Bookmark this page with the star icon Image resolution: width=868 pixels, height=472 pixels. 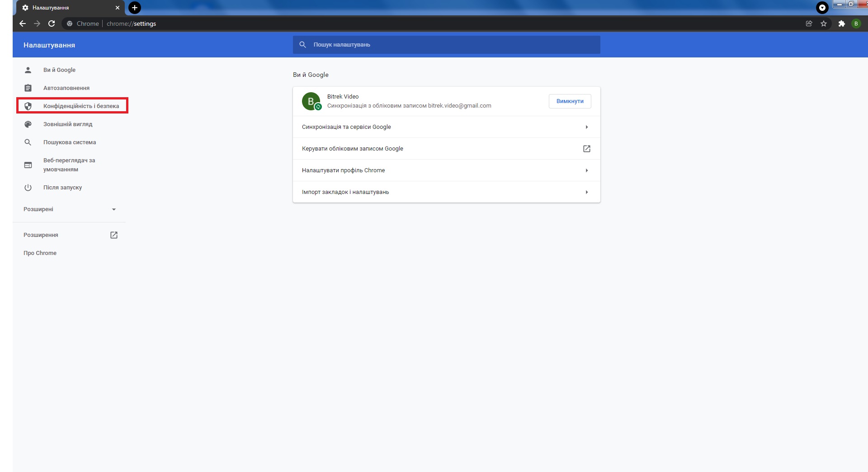coord(824,24)
